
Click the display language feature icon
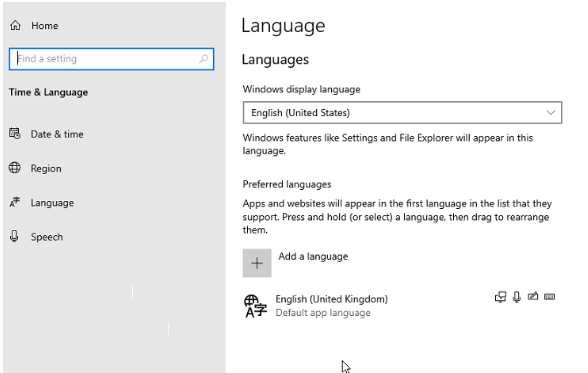click(500, 297)
